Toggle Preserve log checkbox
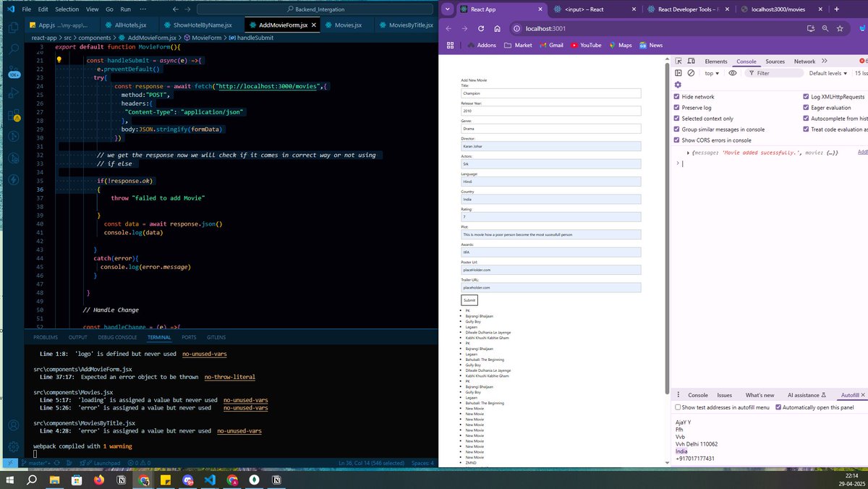This screenshot has height=489, width=868. [x=677, y=108]
